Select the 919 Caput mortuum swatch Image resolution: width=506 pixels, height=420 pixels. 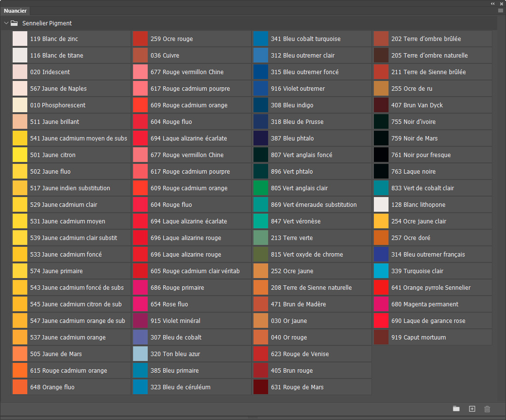pyautogui.click(x=432, y=338)
